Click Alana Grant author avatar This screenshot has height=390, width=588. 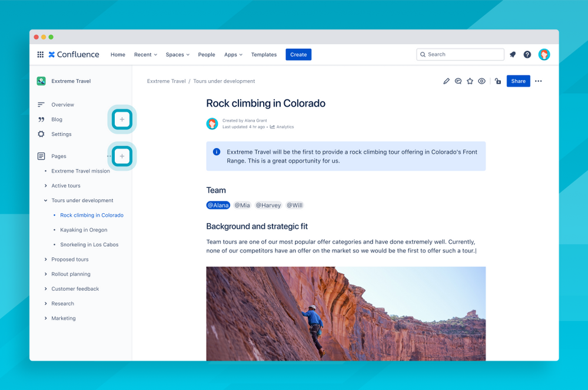(x=212, y=124)
